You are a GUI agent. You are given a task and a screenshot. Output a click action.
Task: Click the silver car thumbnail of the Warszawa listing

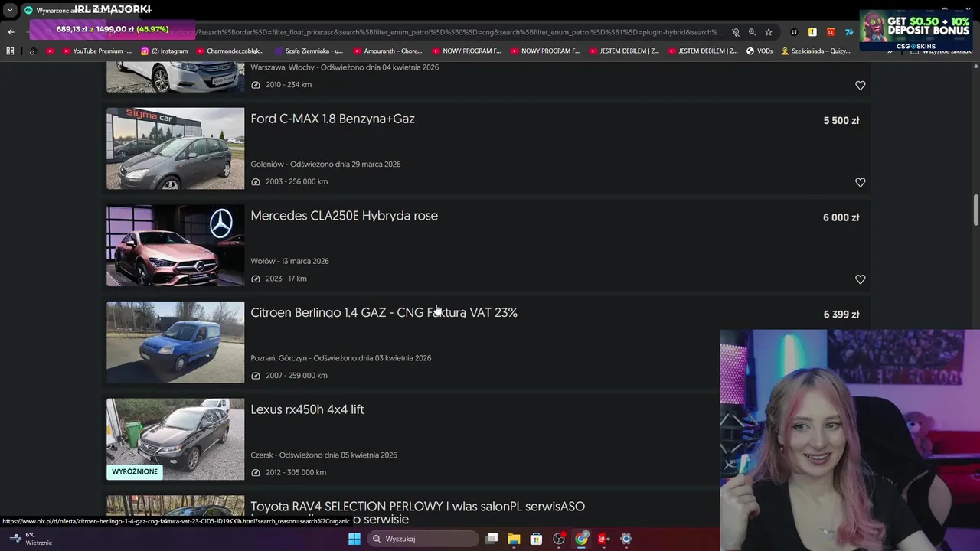pos(175,79)
